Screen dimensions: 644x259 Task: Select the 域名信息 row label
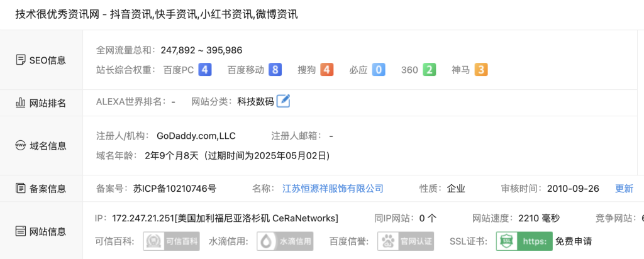(41, 146)
